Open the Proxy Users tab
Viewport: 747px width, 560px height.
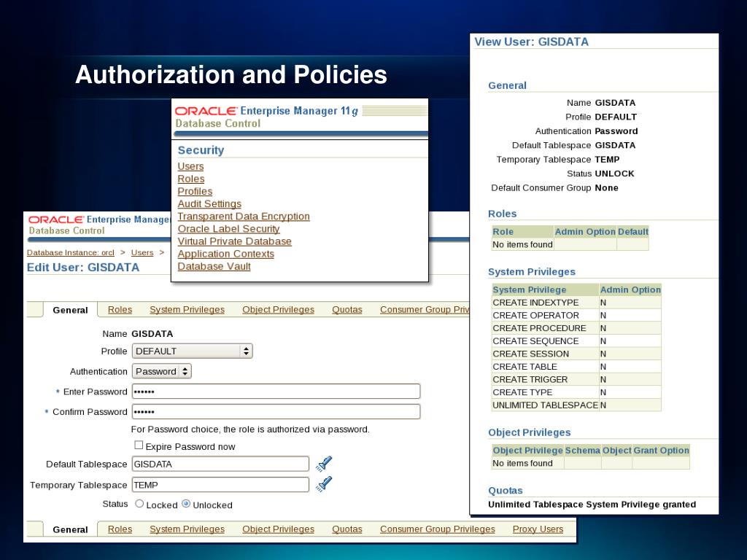coord(538,529)
